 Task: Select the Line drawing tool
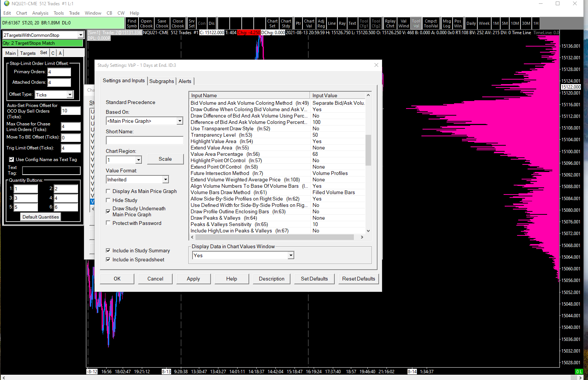(x=332, y=23)
